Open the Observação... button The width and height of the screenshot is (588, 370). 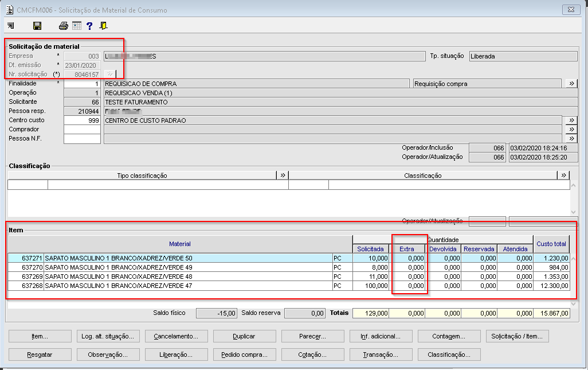108,355
